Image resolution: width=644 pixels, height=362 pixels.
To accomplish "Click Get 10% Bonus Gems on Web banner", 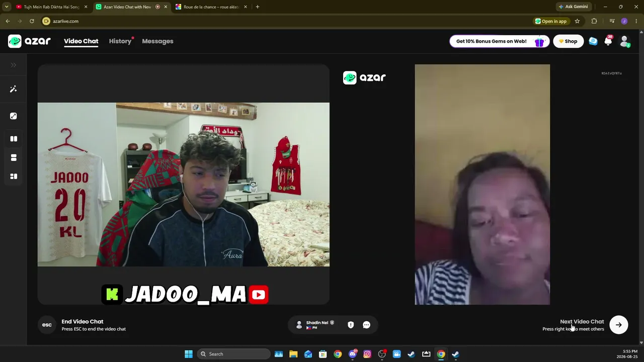I will pyautogui.click(x=499, y=41).
